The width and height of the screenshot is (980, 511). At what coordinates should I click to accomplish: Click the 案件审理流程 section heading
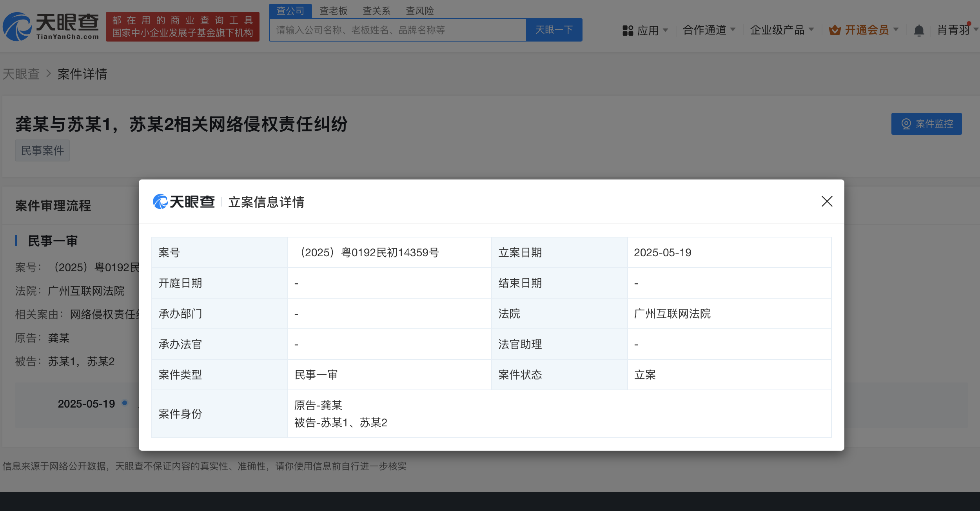[x=53, y=205]
